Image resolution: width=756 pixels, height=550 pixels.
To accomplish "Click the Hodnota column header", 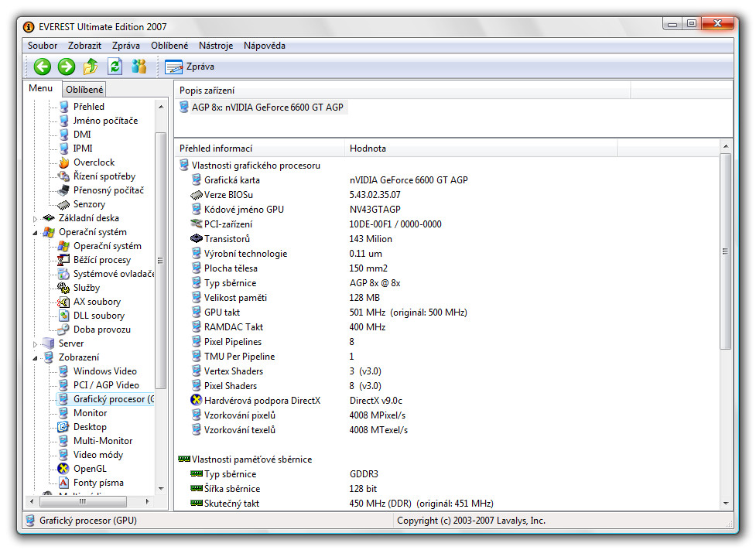I will (x=481, y=149).
